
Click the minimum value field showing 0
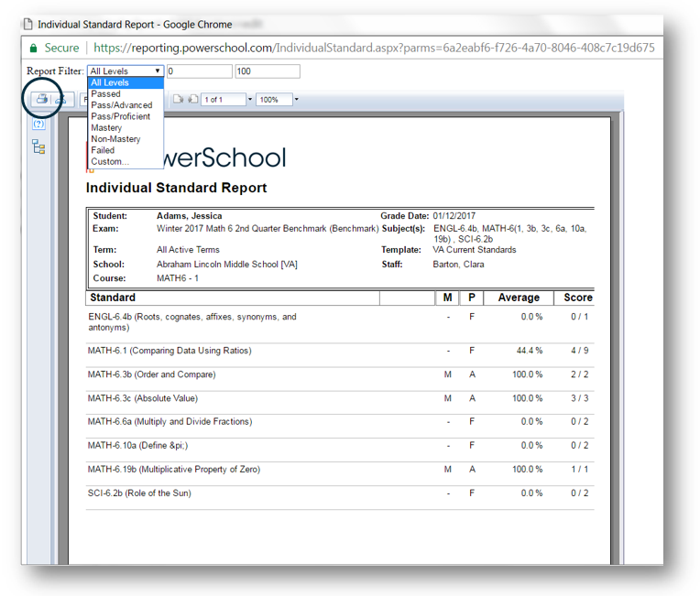pos(200,70)
